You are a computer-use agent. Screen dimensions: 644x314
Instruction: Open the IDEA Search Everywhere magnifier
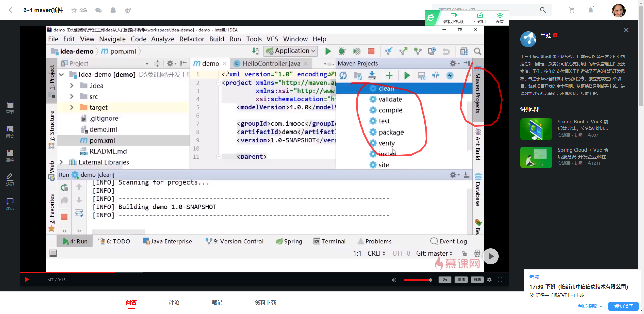coord(478,51)
